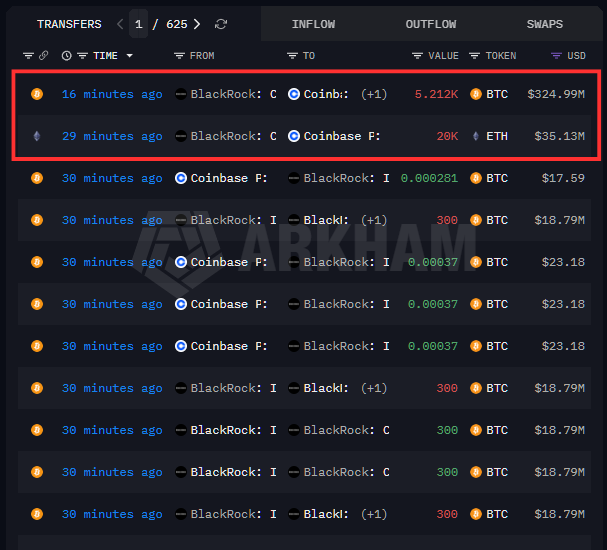Click the Ethereum chain icon in 29 minutes row
This screenshot has height=550, width=607.
click(37, 136)
